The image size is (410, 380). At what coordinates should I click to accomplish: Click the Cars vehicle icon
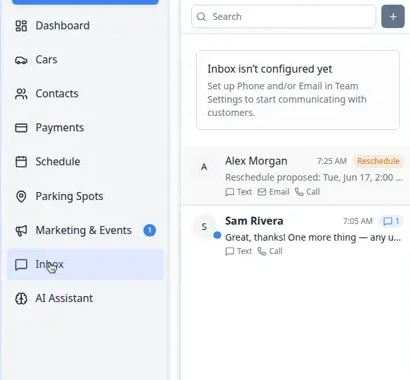pyautogui.click(x=21, y=60)
